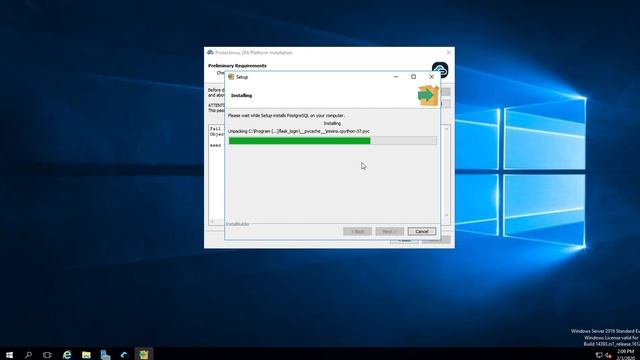Open Task View from taskbar
The width and height of the screenshot is (640, 360).
pyautogui.click(x=47, y=355)
